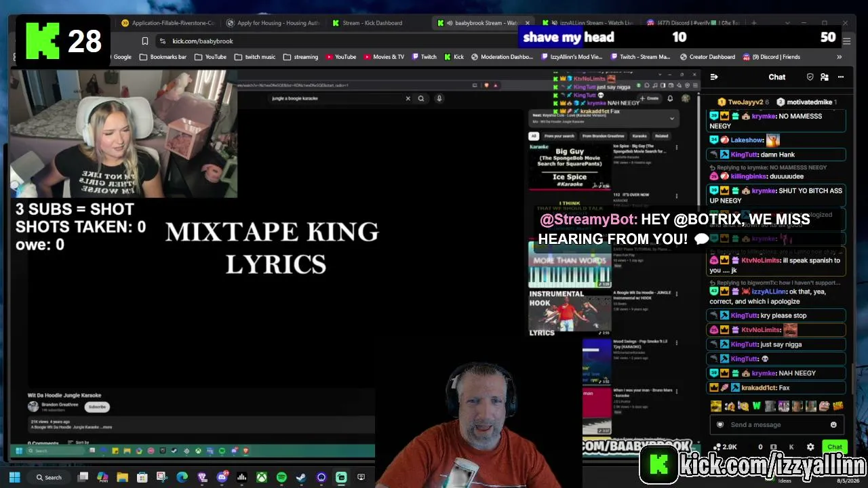Switch to Apply for Housing tab
Screen dimensions: 868x488
[x=273, y=23]
